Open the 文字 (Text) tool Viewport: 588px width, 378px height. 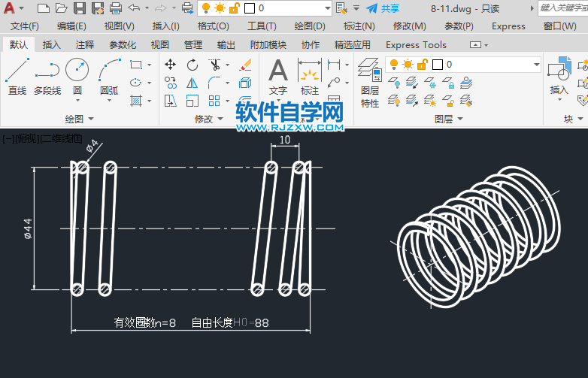point(278,77)
